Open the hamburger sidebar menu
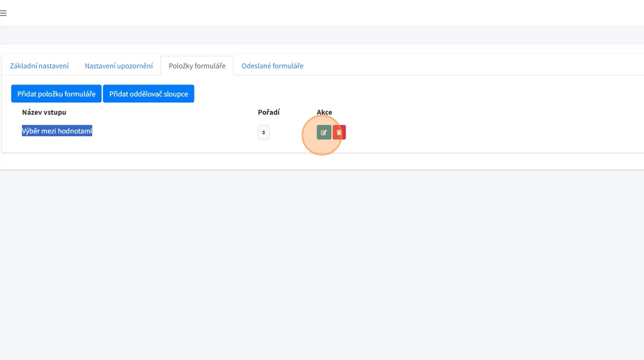The width and height of the screenshot is (644, 360). click(x=3, y=13)
